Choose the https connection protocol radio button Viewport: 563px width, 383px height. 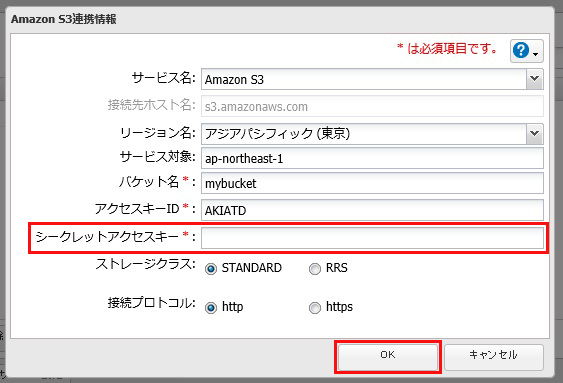click(315, 308)
